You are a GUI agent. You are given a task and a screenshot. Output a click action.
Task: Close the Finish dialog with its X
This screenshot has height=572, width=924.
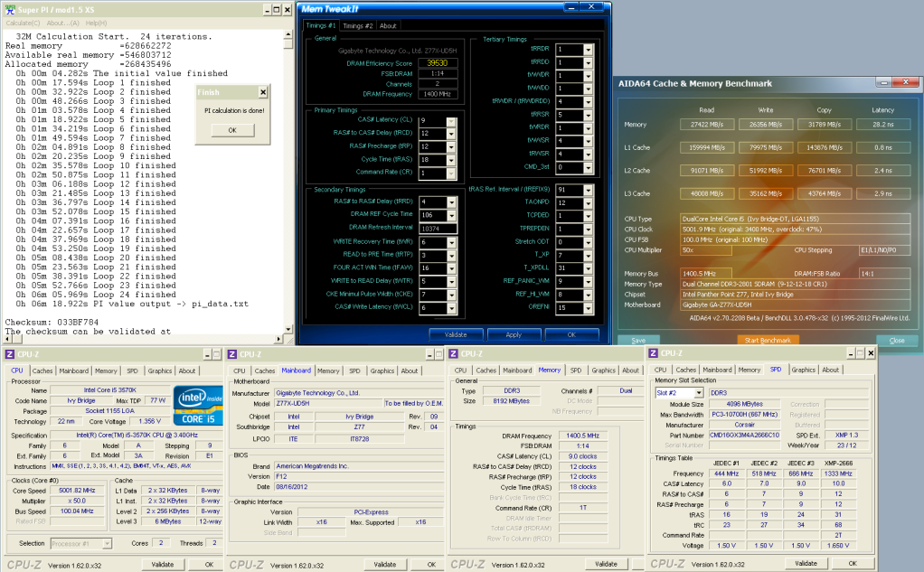[262, 92]
